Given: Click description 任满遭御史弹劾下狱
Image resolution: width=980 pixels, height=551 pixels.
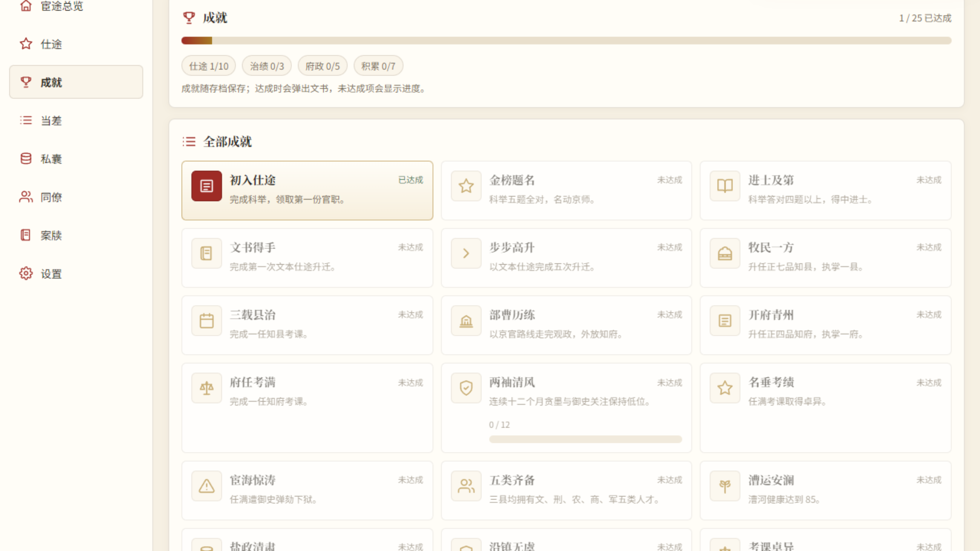Looking at the screenshot, I should click(x=274, y=499).
